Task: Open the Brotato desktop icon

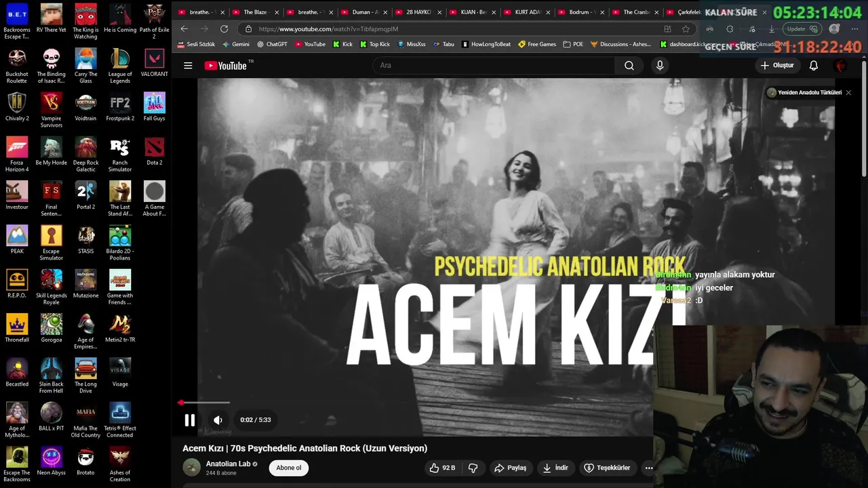Action: [85, 462]
